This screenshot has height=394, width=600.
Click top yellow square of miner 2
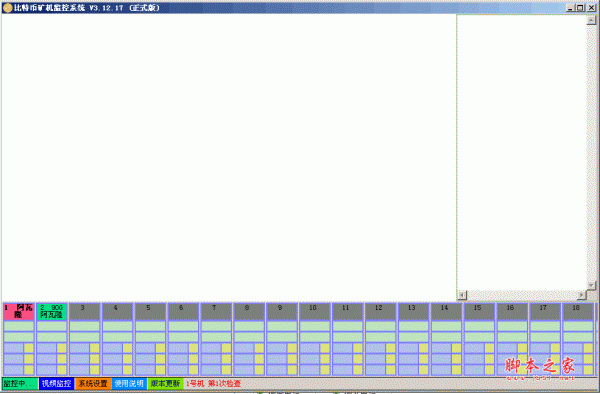(62, 348)
